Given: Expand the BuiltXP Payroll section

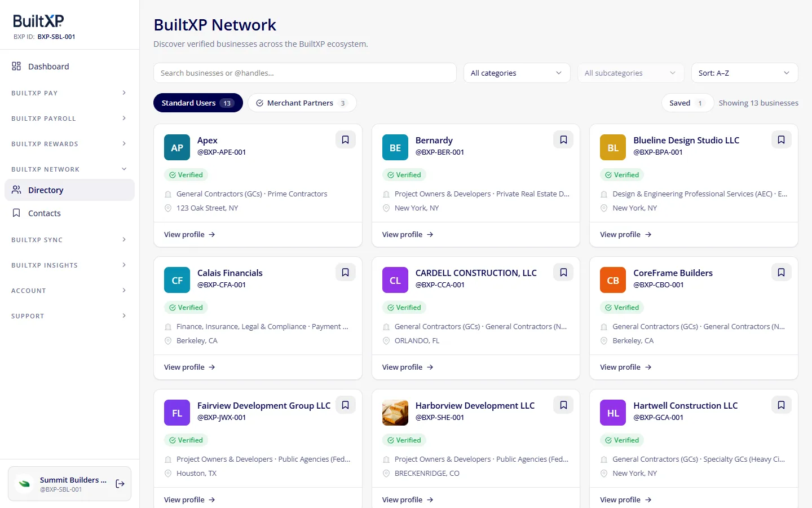Looking at the screenshot, I should tap(69, 119).
